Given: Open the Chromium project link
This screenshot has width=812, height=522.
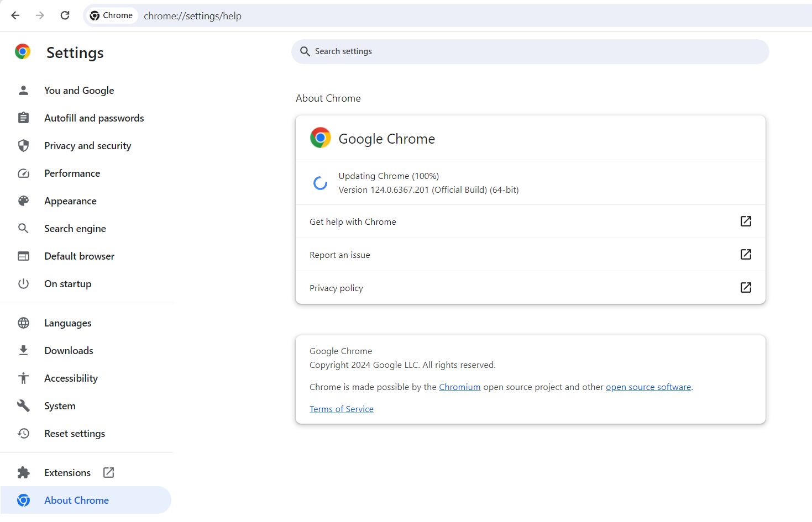Looking at the screenshot, I should point(459,387).
